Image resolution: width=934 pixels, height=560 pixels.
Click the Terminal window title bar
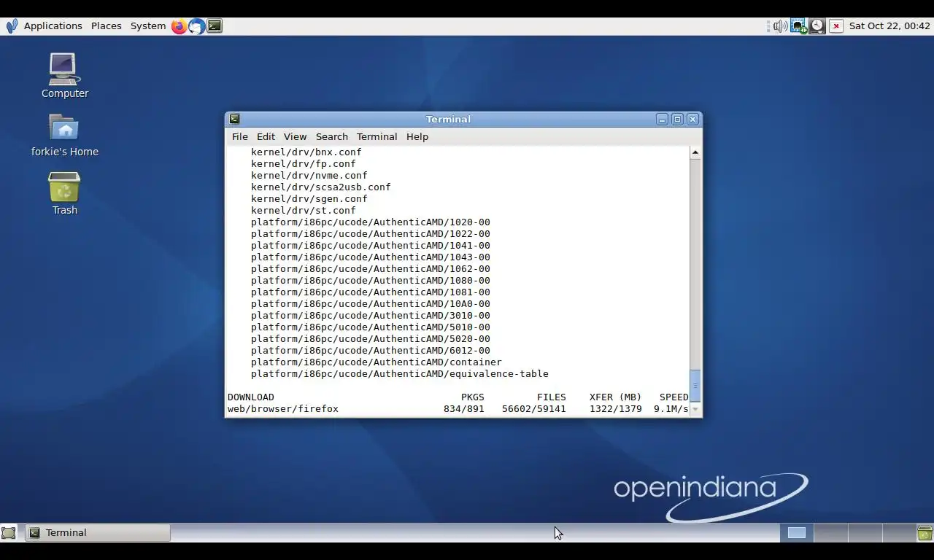tap(448, 119)
